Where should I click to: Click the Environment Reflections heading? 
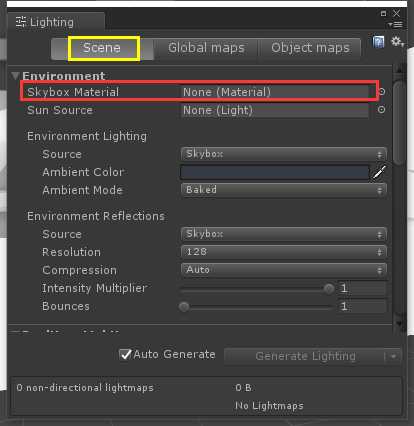click(96, 216)
